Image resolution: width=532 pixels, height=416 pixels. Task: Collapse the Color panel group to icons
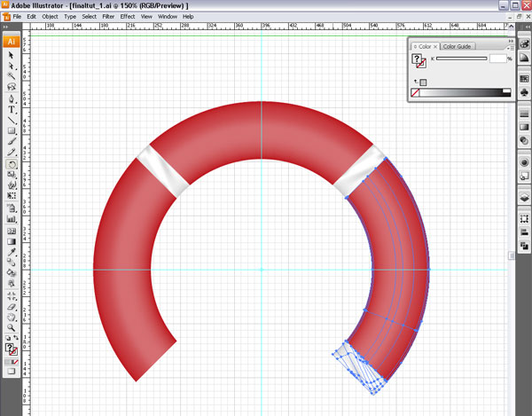click(511, 41)
